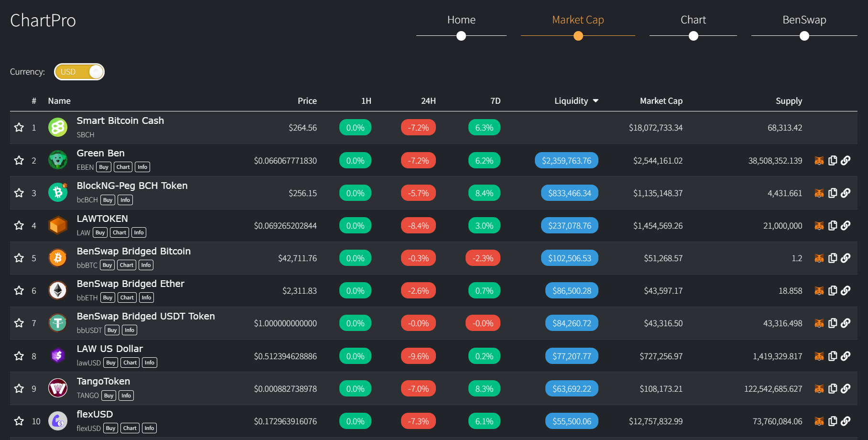Viewport: 868px width, 440px height.
Task: Star LAW US Dollar as favorite
Action: coord(19,356)
